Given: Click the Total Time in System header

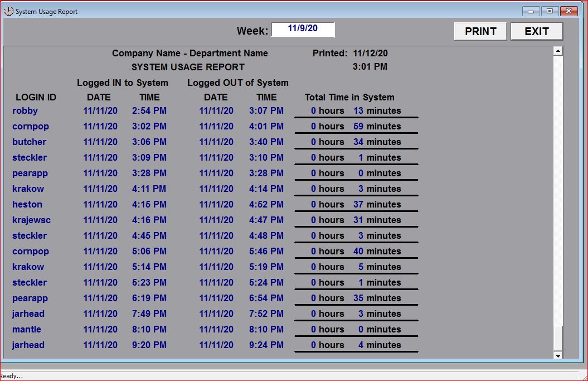Looking at the screenshot, I should [x=349, y=98].
